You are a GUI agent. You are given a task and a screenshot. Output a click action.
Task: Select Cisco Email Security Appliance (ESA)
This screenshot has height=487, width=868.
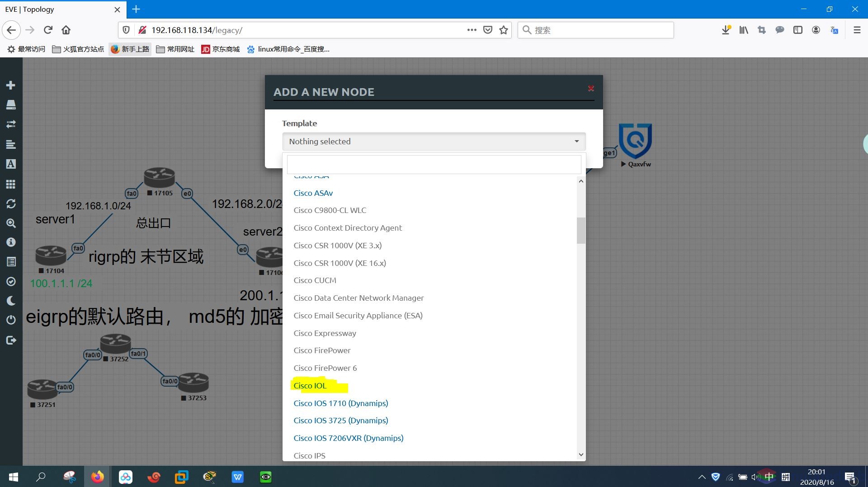click(358, 316)
